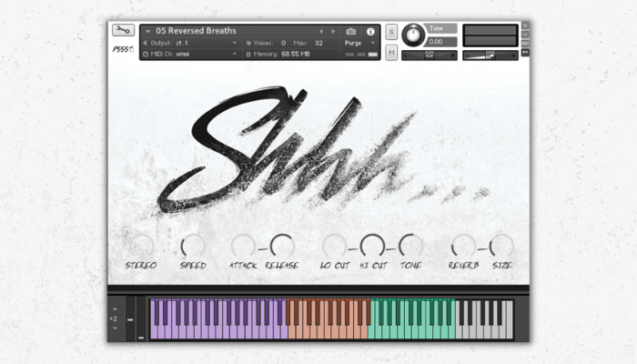This screenshot has width=637, height=364.
Task: Open the Output st. 1 dropdown
Action: pyautogui.click(x=190, y=43)
